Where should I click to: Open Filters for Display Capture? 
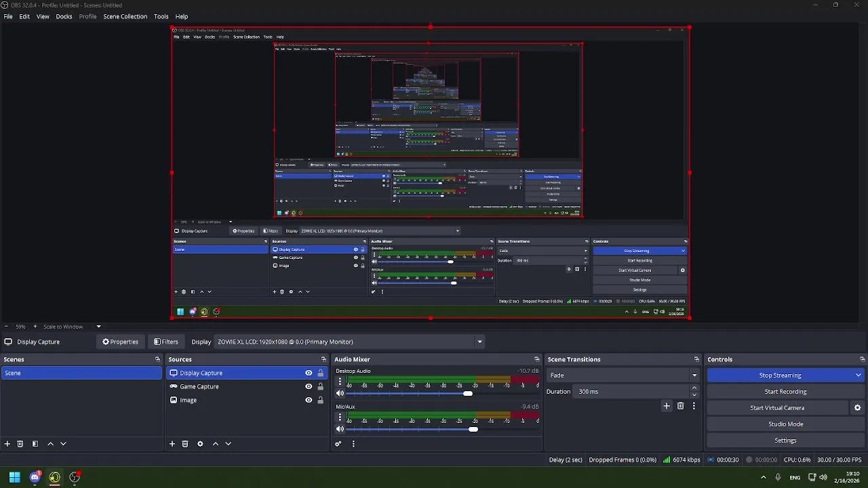coord(166,342)
